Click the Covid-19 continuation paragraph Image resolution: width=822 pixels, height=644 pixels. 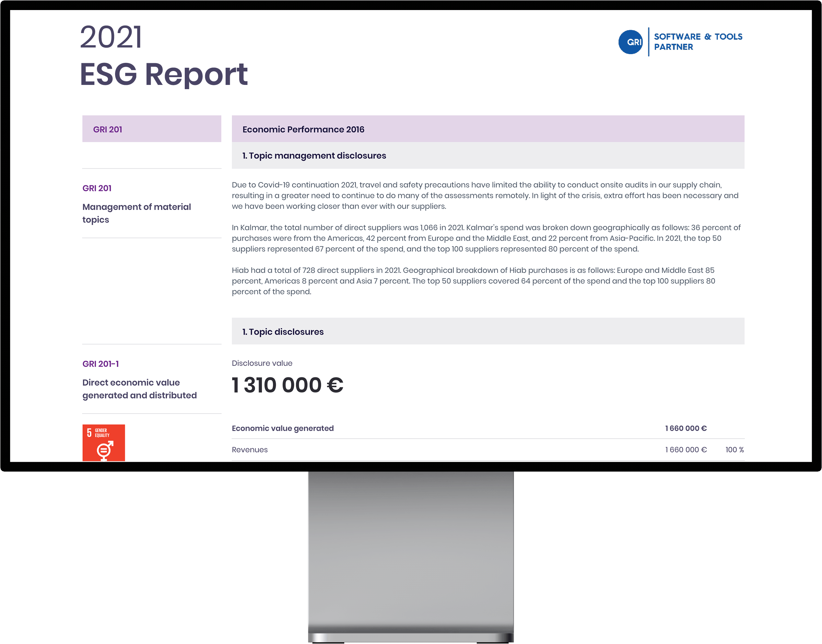pos(485,196)
